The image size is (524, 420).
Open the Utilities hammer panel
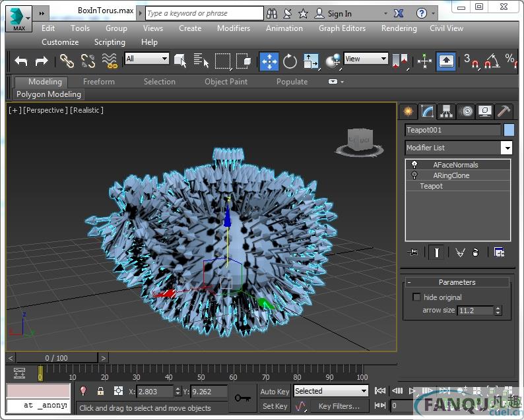pos(504,111)
